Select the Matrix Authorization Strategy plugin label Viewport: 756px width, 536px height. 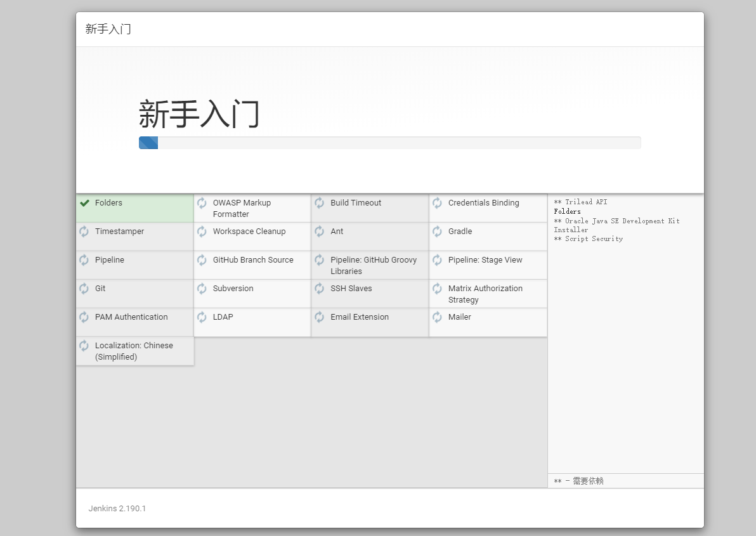(x=485, y=294)
